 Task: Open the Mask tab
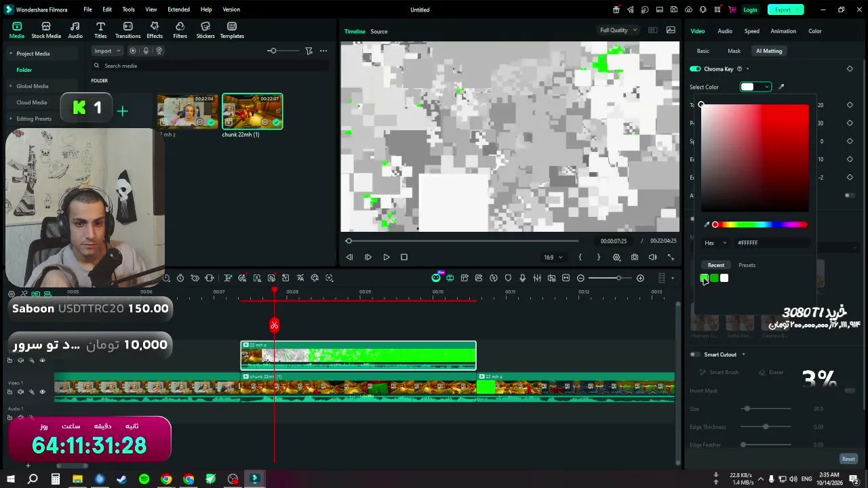pos(734,51)
